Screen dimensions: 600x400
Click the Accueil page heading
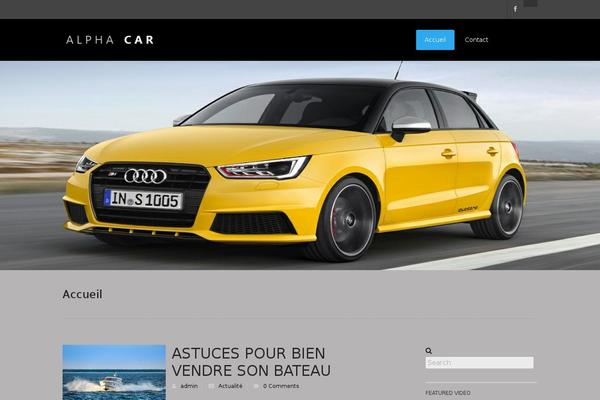point(82,294)
